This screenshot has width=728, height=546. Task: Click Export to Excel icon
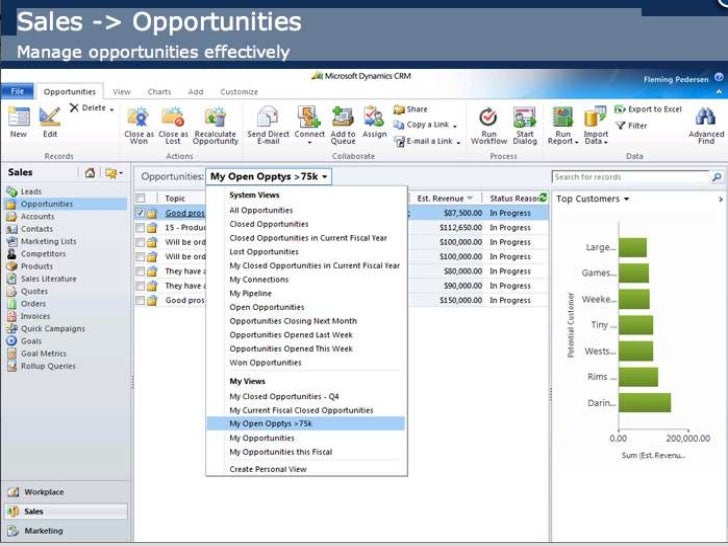click(620, 109)
